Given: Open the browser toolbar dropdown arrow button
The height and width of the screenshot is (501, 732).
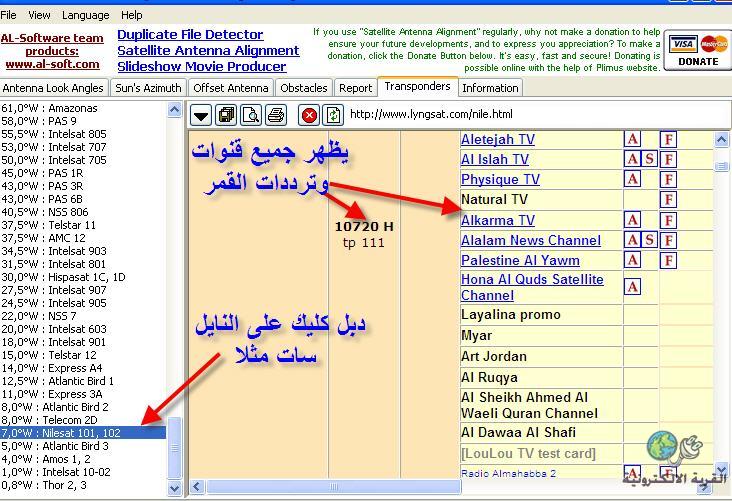Looking at the screenshot, I should coord(201,115).
